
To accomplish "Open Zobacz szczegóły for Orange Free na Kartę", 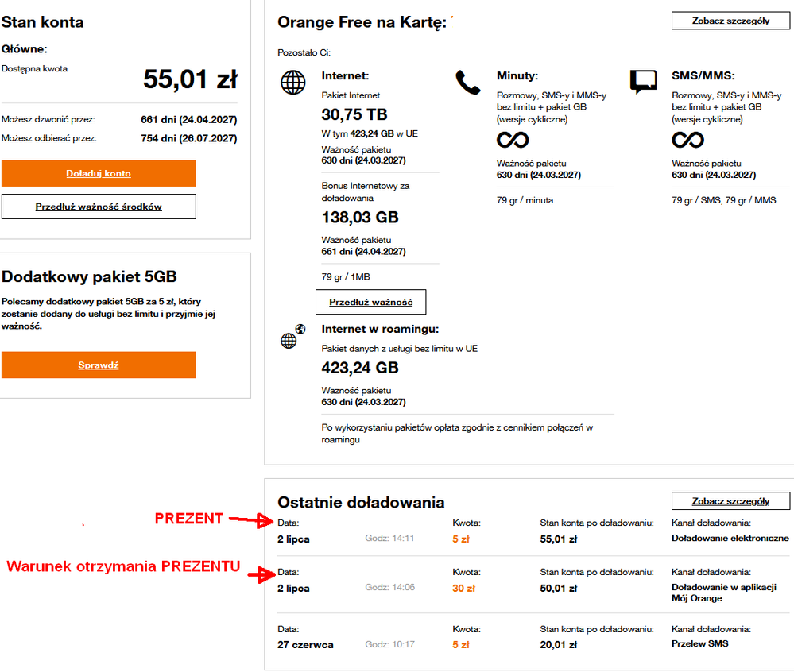I will coord(730,21).
